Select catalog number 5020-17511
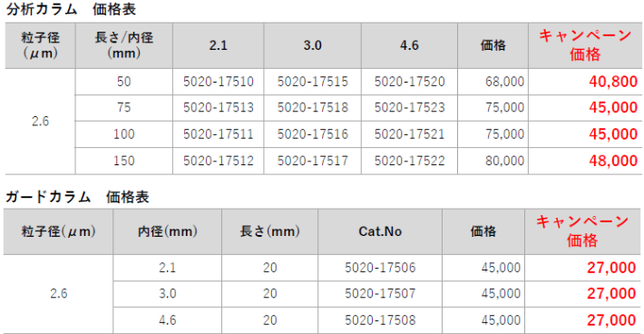This screenshot has width=644, height=334. pos(218,134)
